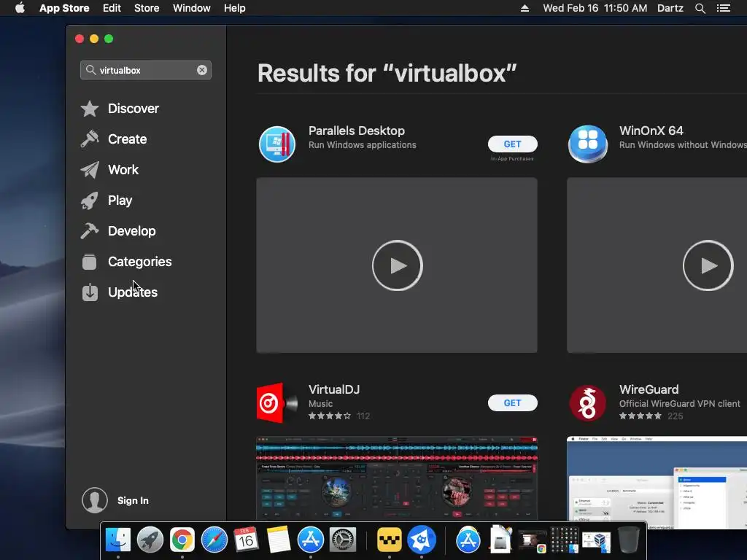Open the WinOnX 64 title

pos(651,131)
